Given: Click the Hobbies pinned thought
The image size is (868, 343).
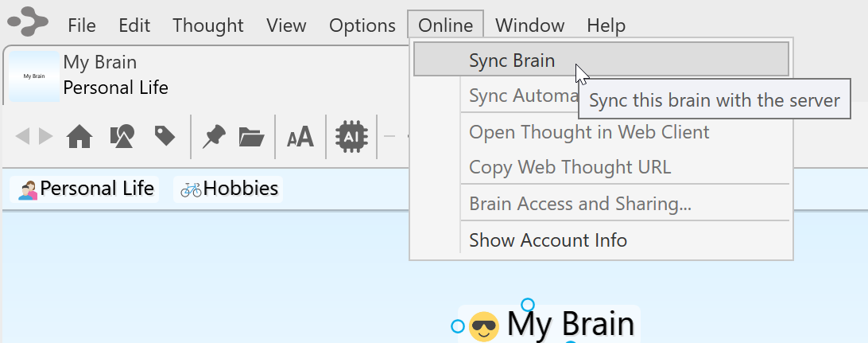Looking at the screenshot, I should click(x=229, y=189).
